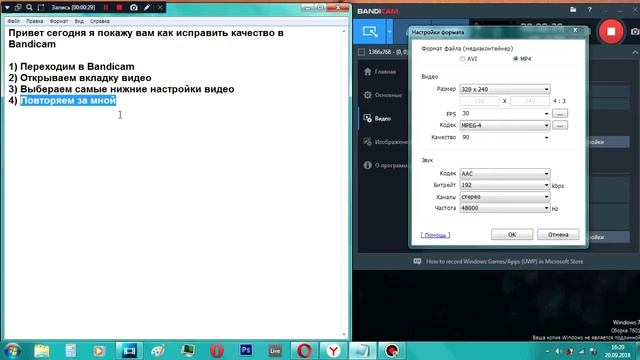Click the video width input field

pyautogui.click(x=479, y=101)
